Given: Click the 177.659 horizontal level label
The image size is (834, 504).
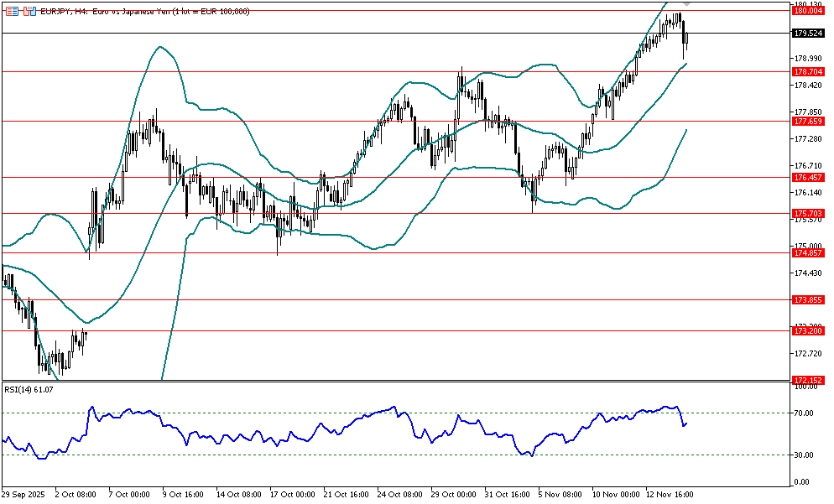Looking at the screenshot, I should click(x=806, y=122).
